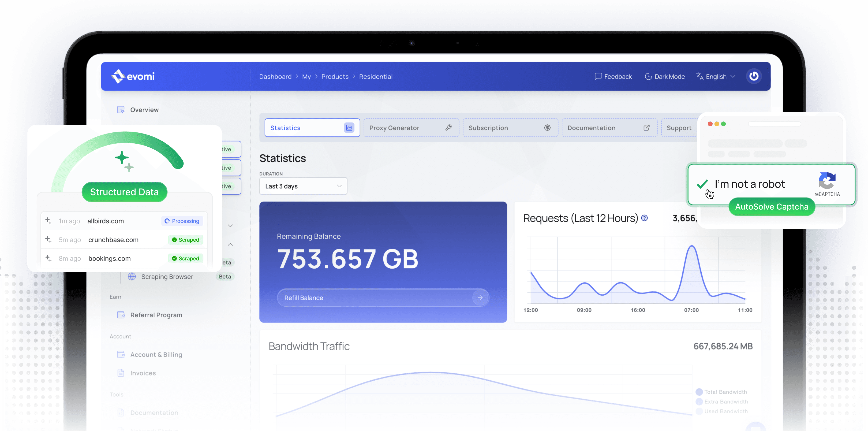Click the Referral Program wallet icon
This screenshot has width=868, height=431.
pyautogui.click(x=121, y=315)
